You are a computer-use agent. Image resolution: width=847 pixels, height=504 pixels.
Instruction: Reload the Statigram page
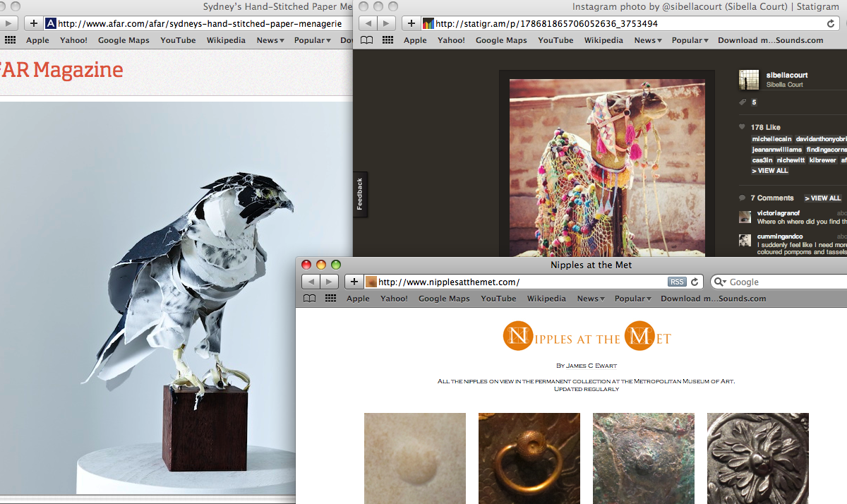point(831,23)
